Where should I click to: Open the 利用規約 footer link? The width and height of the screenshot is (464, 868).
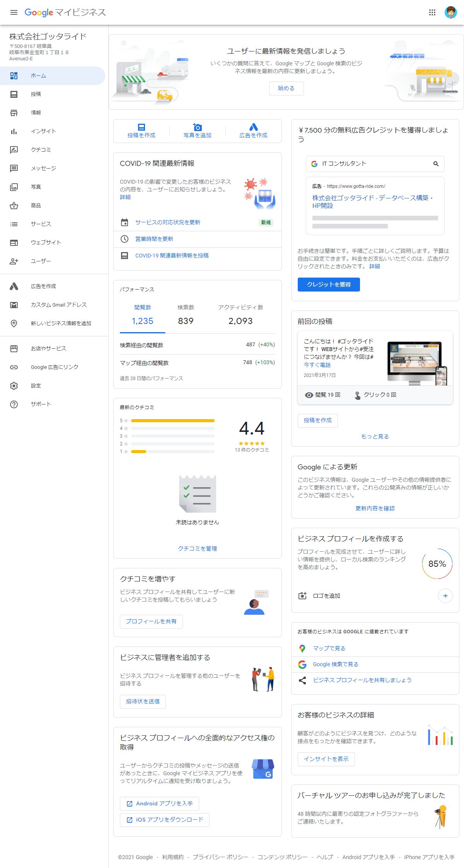[x=173, y=857]
